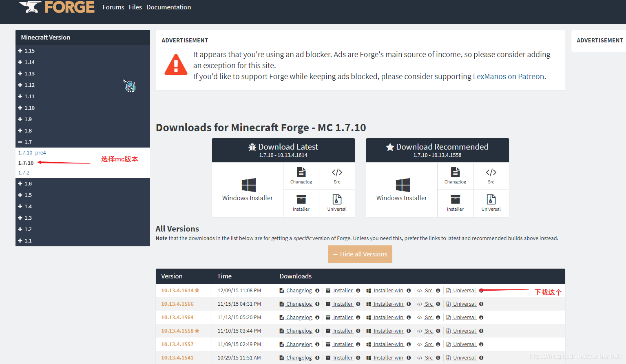Open the Documentation menu item
The image size is (626, 364).
[169, 7]
